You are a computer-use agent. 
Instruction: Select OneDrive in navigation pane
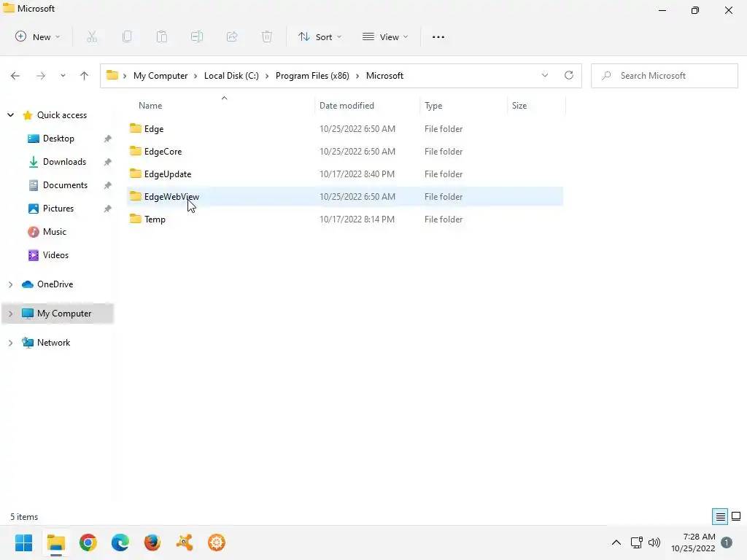pyautogui.click(x=55, y=284)
